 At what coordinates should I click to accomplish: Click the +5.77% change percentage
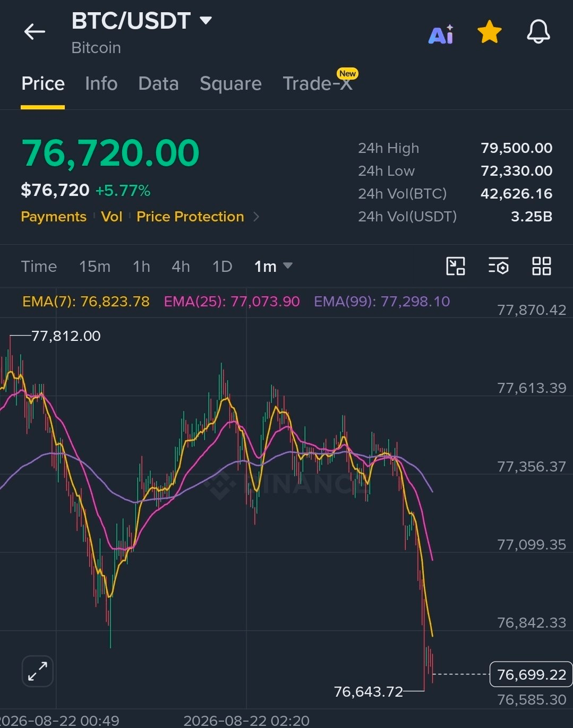123,191
